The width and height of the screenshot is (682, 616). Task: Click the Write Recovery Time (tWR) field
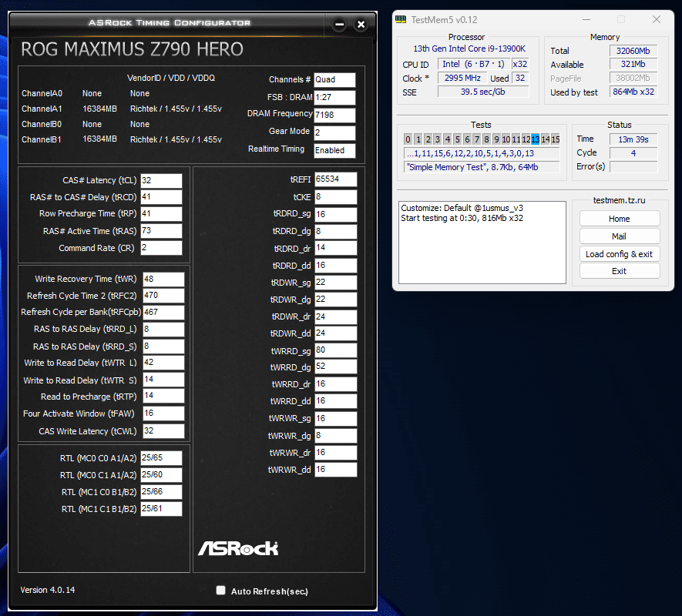click(163, 279)
